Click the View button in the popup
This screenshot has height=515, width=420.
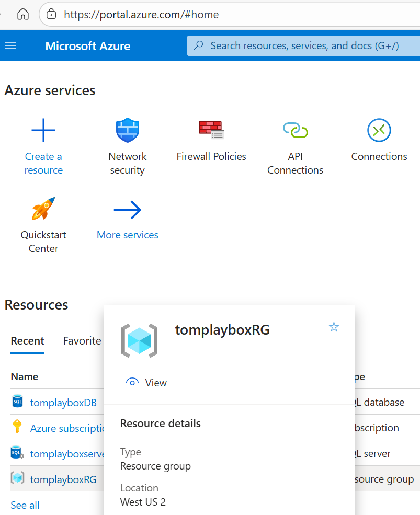[146, 383]
